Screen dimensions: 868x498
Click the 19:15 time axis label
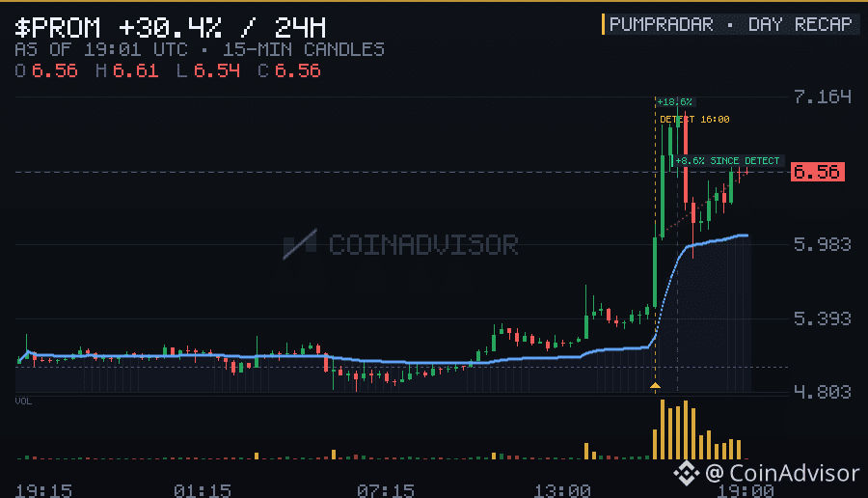(x=43, y=491)
